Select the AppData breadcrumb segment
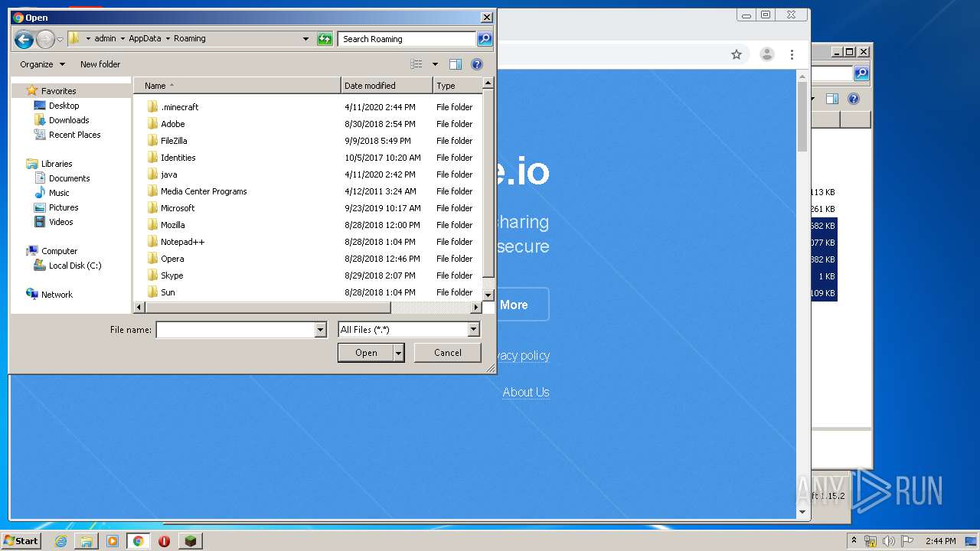 coord(145,38)
